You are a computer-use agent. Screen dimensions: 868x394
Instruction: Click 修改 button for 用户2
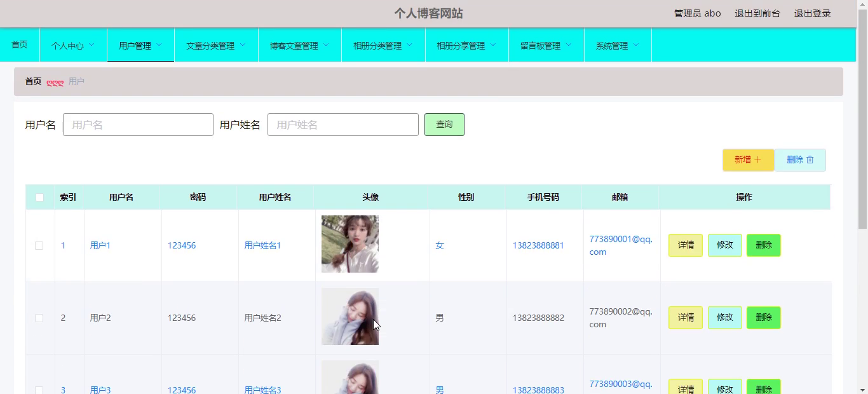pos(725,318)
